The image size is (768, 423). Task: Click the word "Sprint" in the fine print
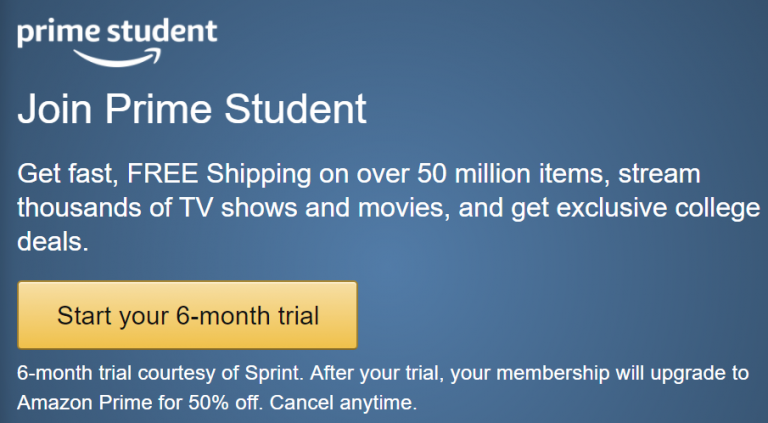[274, 374]
